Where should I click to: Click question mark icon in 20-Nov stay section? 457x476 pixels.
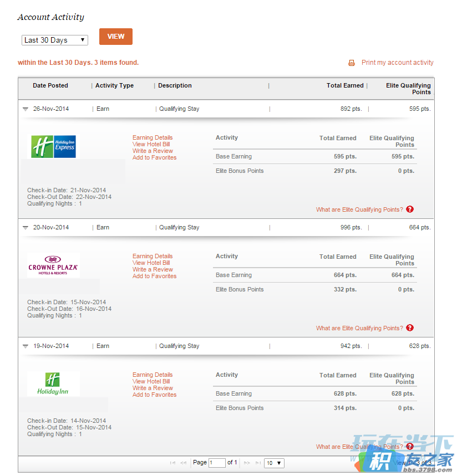coord(410,328)
